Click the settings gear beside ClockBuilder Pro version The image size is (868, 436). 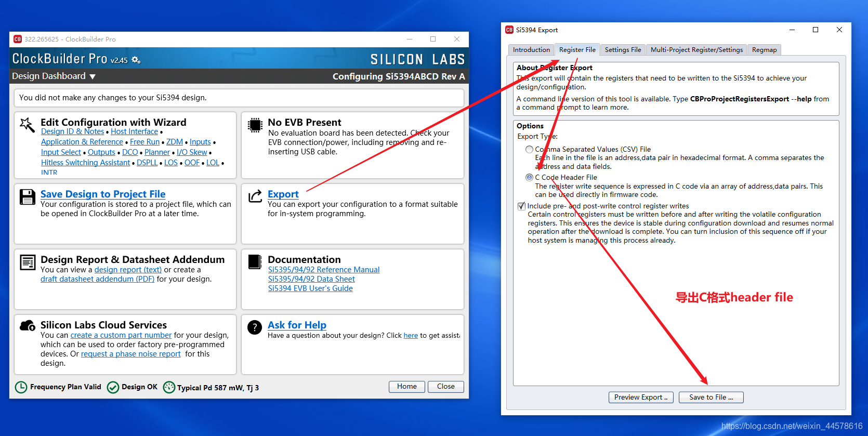[x=136, y=60]
